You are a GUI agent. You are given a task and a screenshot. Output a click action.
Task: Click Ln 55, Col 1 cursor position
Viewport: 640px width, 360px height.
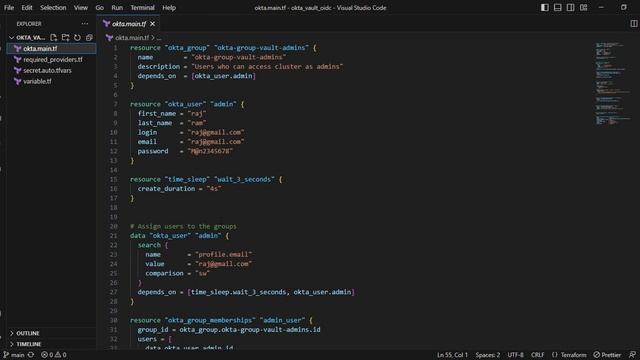(452, 355)
